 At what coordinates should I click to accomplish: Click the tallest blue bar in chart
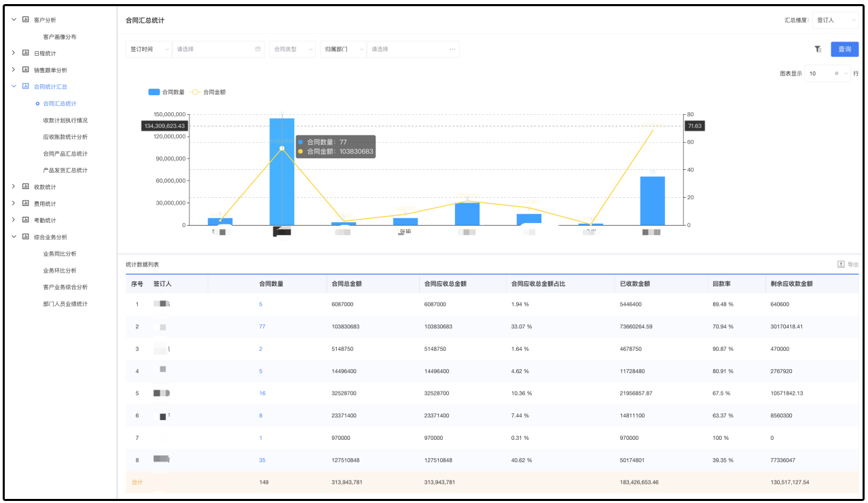tap(282, 171)
